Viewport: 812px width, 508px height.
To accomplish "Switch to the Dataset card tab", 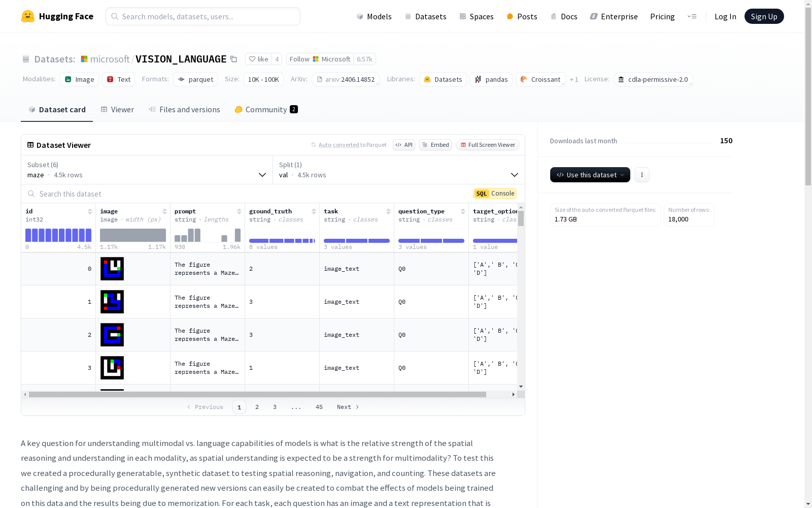I will [x=57, y=110].
